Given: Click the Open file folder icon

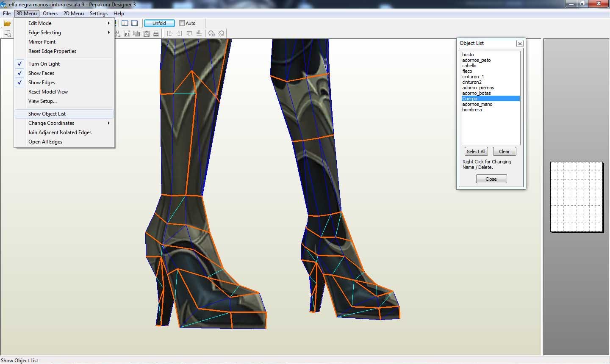Looking at the screenshot, I should point(7,23).
